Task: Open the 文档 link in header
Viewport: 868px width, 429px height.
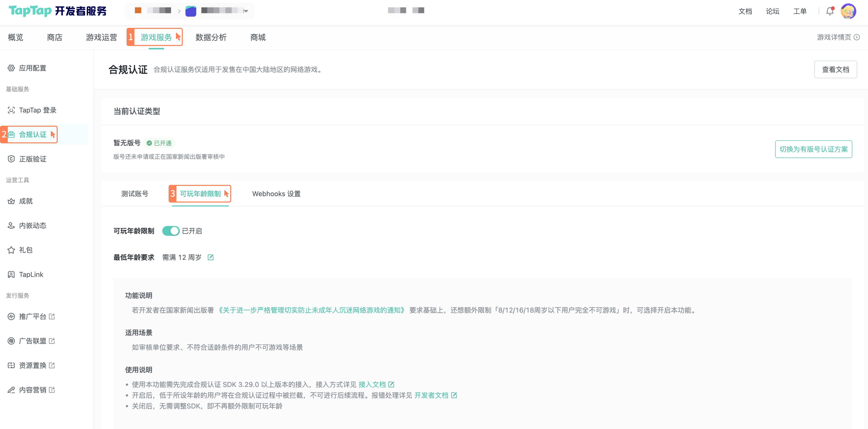Action: [x=745, y=11]
